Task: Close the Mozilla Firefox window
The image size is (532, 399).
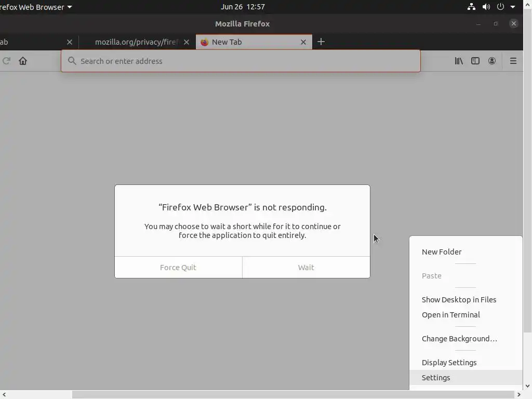Action: pyautogui.click(x=513, y=23)
